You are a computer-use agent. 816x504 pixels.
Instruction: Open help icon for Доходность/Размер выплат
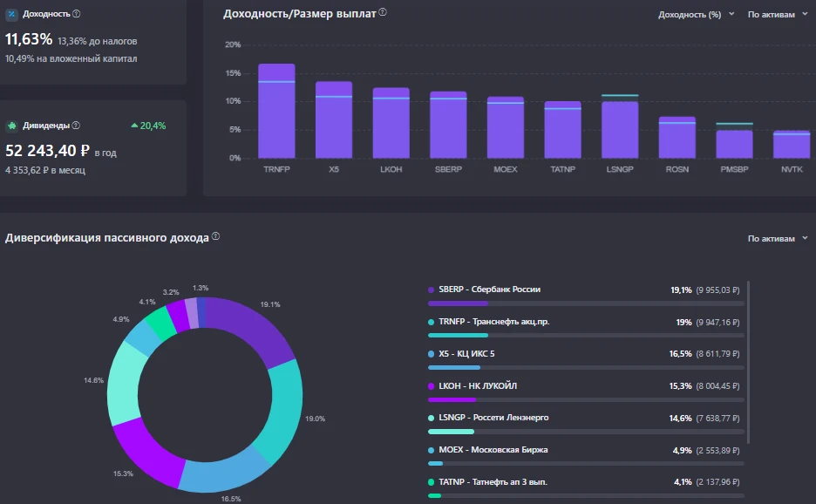383,12
